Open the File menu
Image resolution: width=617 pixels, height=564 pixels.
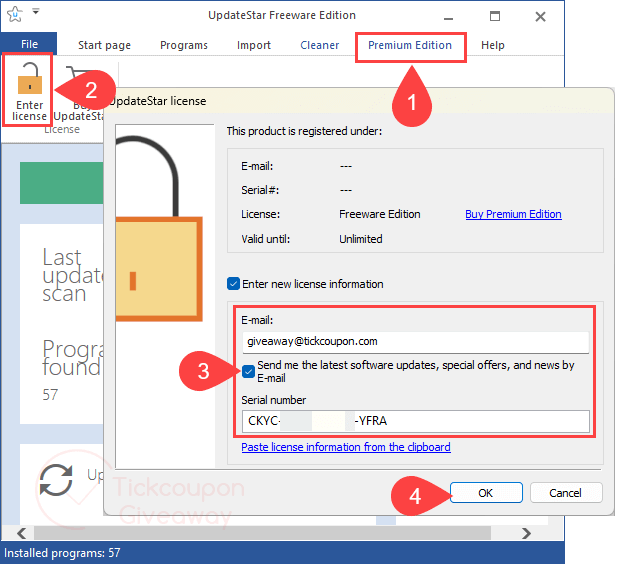[x=29, y=44]
